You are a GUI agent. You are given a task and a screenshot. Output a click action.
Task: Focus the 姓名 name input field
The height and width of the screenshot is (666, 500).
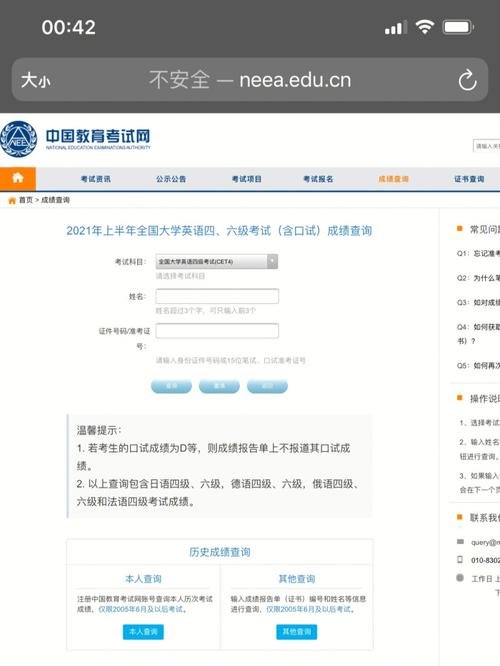(217, 296)
